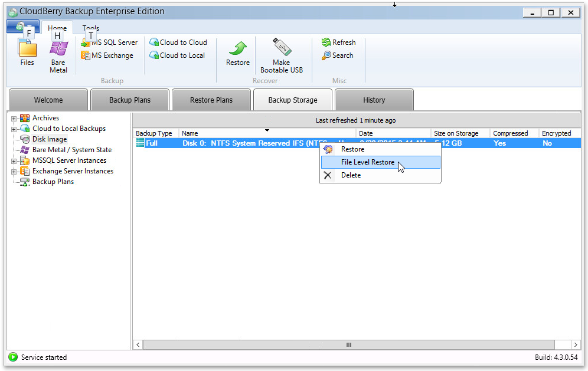Click the Full backup row icon
588x371 pixels.
click(x=140, y=143)
